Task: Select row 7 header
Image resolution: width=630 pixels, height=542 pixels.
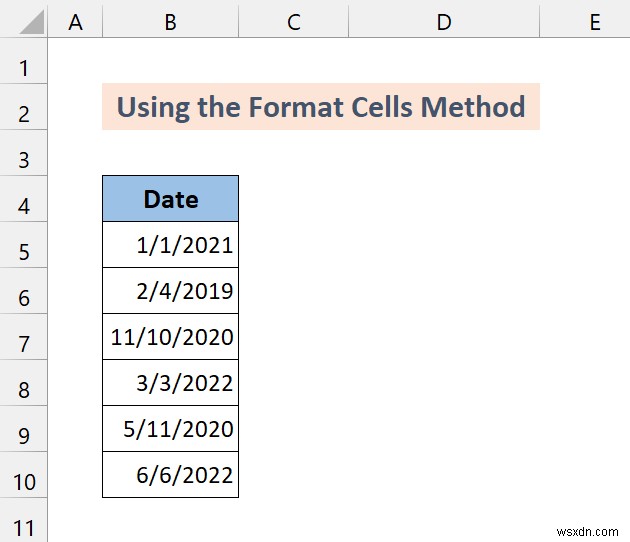Action: tap(24, 337)
